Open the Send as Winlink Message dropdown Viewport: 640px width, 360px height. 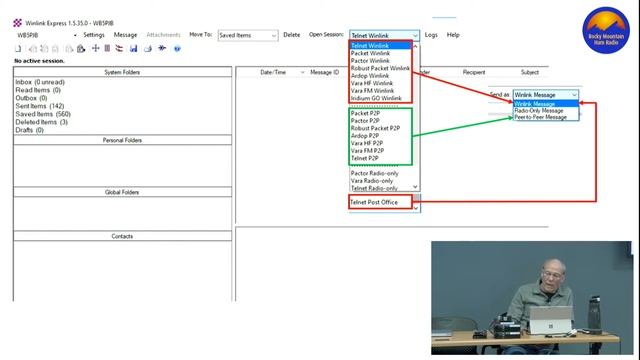pos(574,95)
